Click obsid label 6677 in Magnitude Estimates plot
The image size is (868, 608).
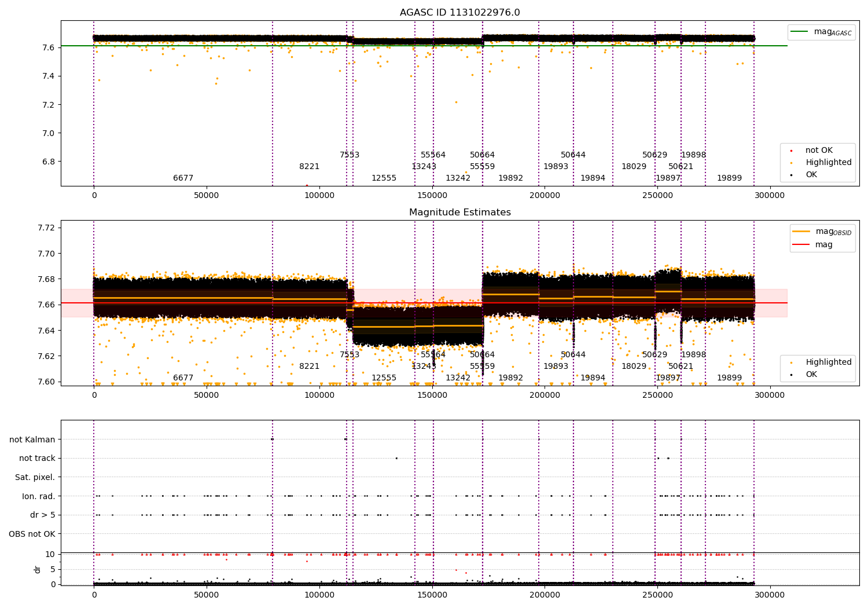(183, 378)
